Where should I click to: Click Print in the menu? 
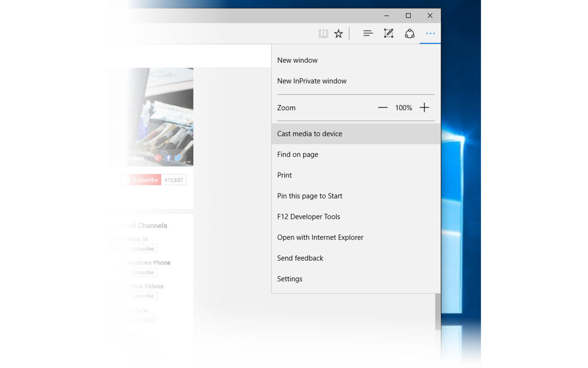point(284,175)
